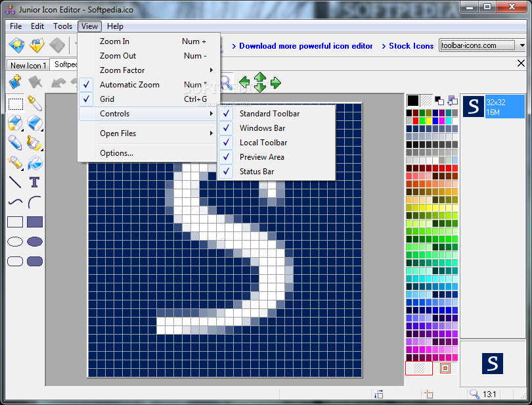Image resolution: width=532 pixels, height=405 pixels.
Task: Select the outlined Rectangle tool
Action: 15,222
